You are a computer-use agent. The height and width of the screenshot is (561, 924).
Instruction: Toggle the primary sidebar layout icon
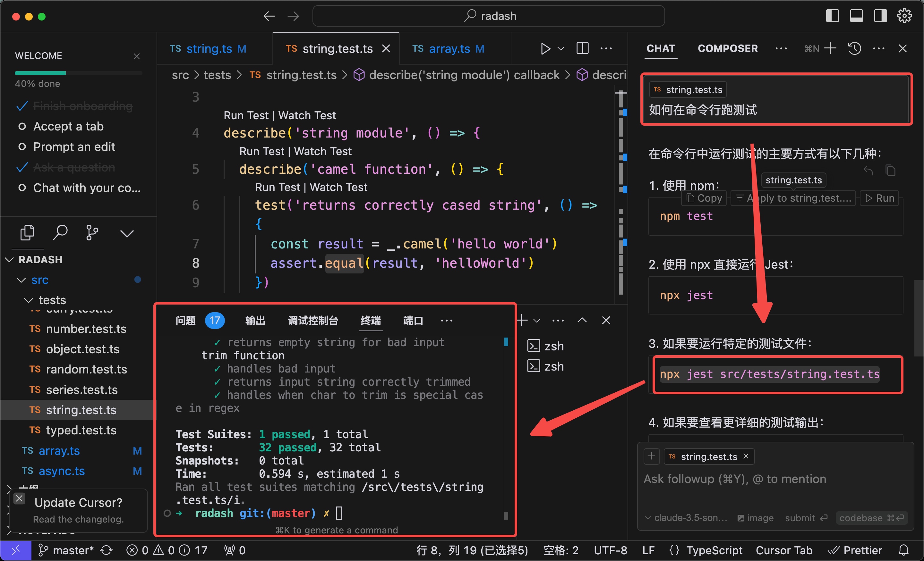point(832,16)
